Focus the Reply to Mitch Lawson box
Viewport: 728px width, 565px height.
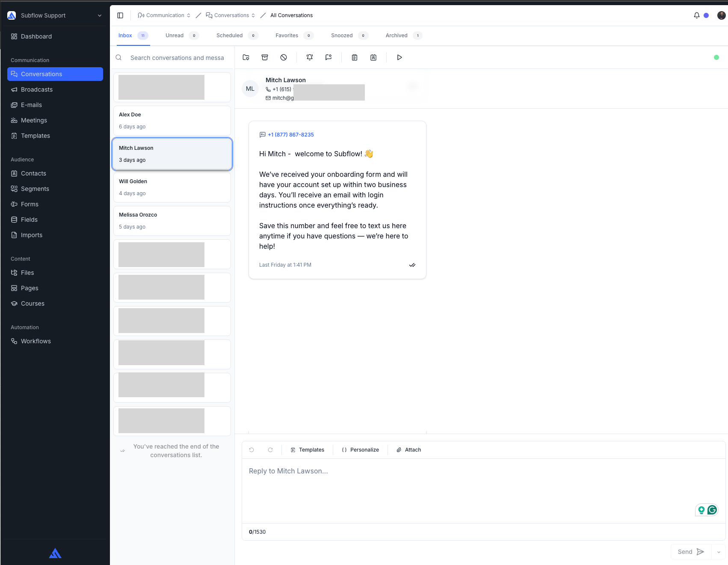[483, 491]
